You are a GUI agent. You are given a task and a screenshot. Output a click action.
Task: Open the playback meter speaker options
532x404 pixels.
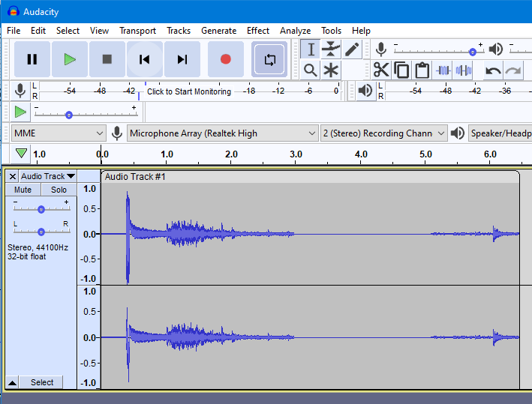365,91
